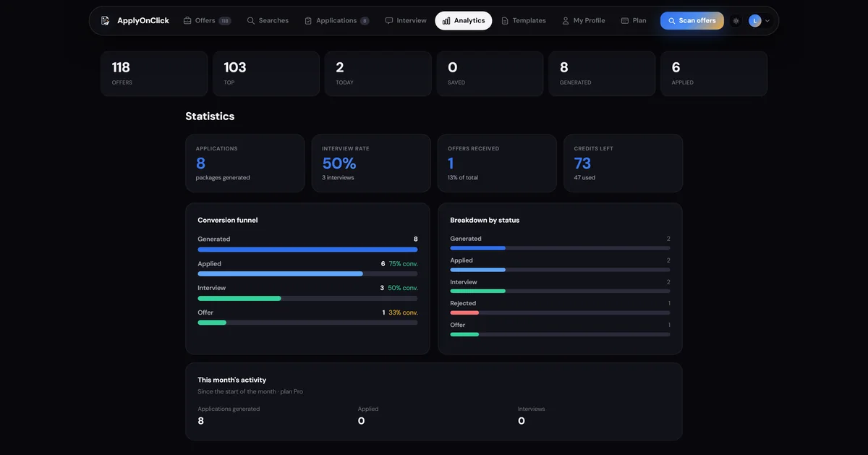Click the Breakdown by status title
Screen dimensions: 868x455
[x=485, y=220]
